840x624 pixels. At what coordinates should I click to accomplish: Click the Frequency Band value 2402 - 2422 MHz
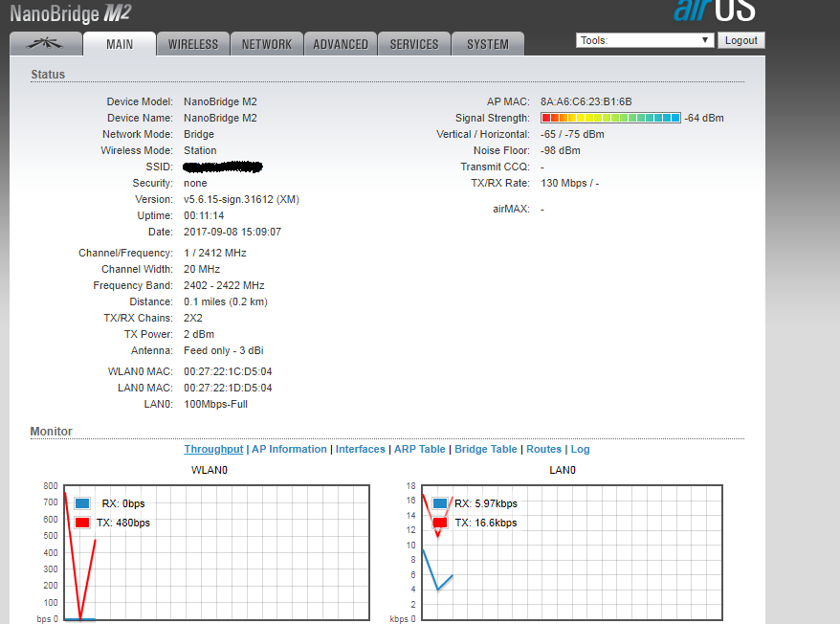click(224, 286)
